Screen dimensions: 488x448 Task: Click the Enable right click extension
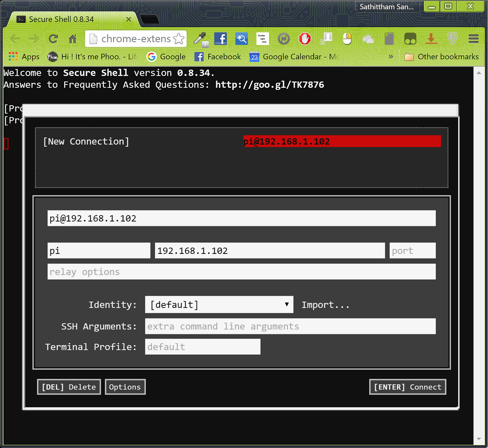click(262, 39)
